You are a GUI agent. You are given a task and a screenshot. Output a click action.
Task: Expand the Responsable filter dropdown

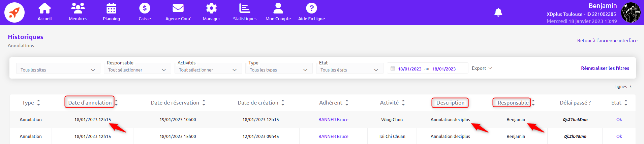pyautogui.click(x=137, y=70)
